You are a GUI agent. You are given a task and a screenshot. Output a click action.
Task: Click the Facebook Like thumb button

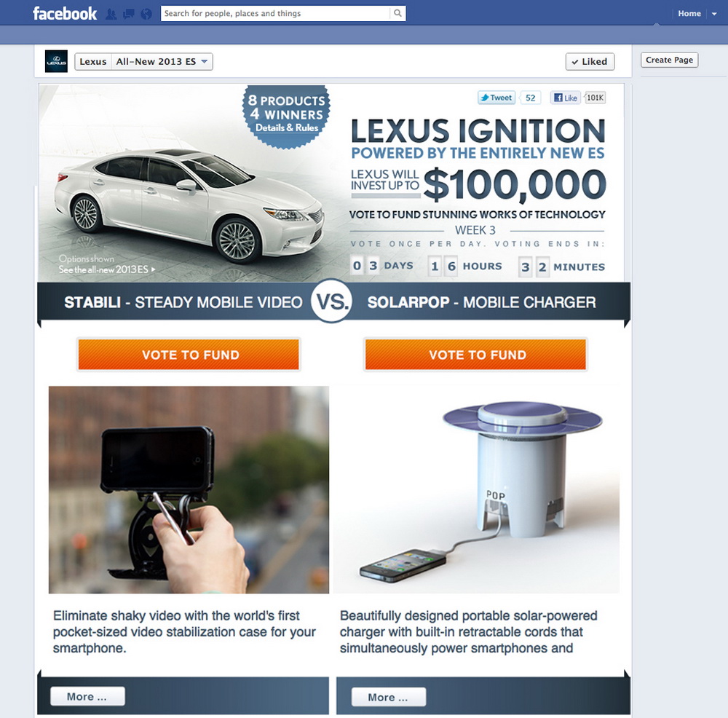pyautogui.click(x=566, y=98)
